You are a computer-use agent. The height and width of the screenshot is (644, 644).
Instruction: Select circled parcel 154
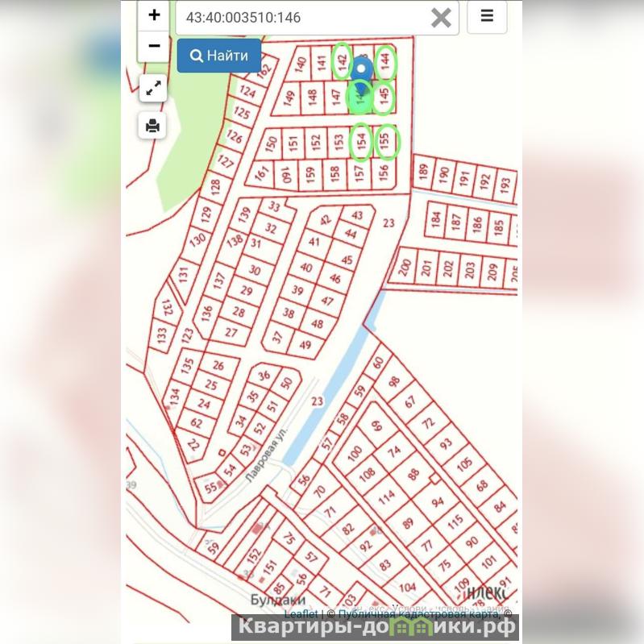(x=361, y=142)
